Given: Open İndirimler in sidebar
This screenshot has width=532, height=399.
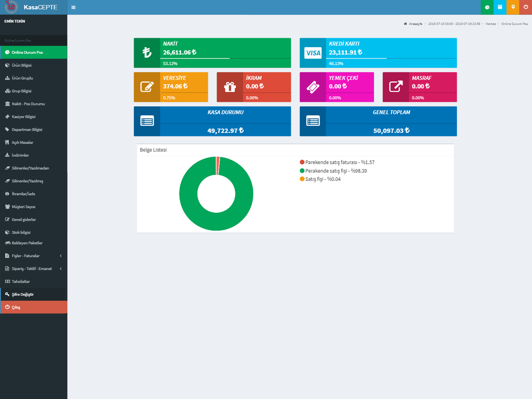Looking at the screenshot, I should coord(34,155).
